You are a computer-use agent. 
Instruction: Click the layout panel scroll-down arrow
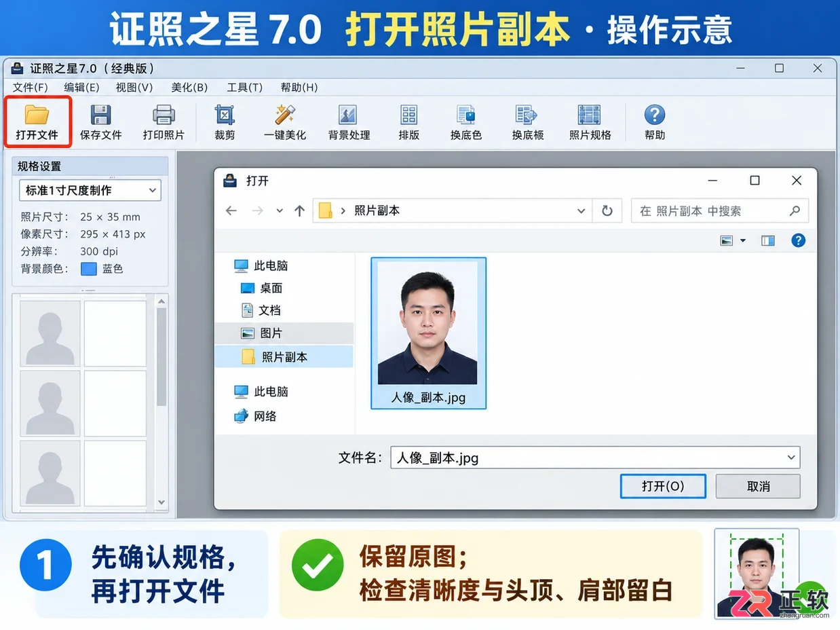161,502
